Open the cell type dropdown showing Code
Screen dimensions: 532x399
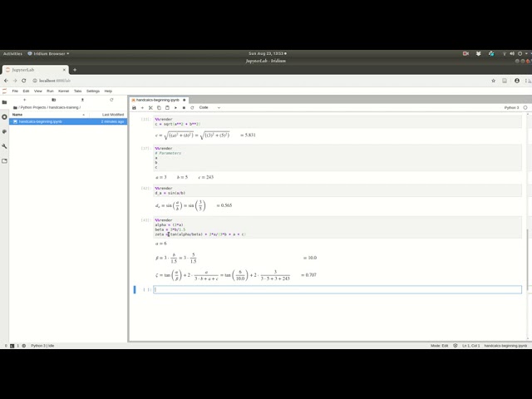[209, 107]
